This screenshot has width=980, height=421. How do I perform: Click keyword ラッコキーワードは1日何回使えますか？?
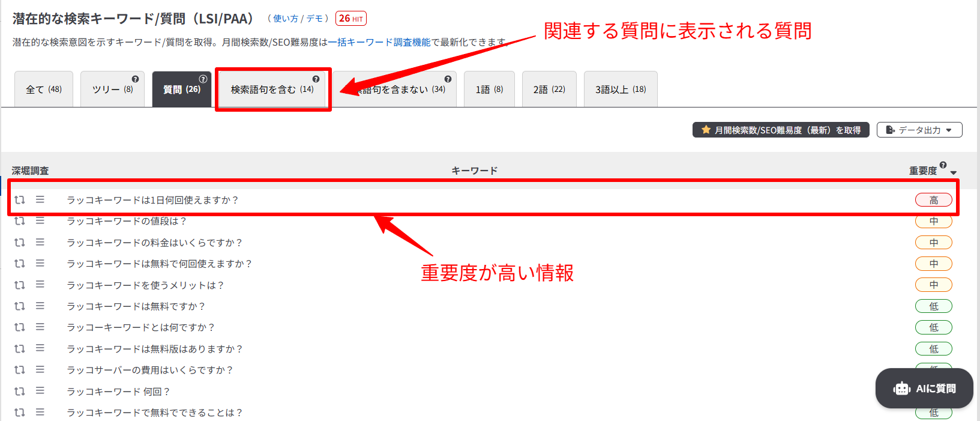pos(152,200)
